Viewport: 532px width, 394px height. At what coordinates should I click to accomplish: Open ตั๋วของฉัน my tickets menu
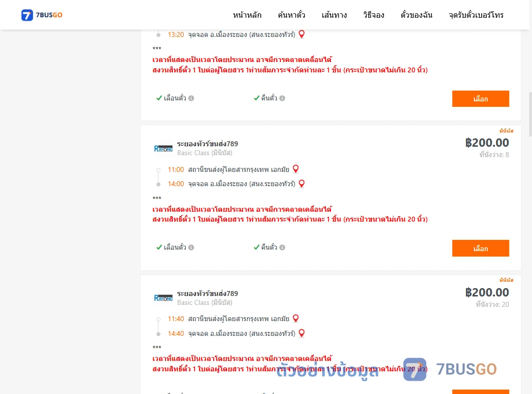pos(416,15)
